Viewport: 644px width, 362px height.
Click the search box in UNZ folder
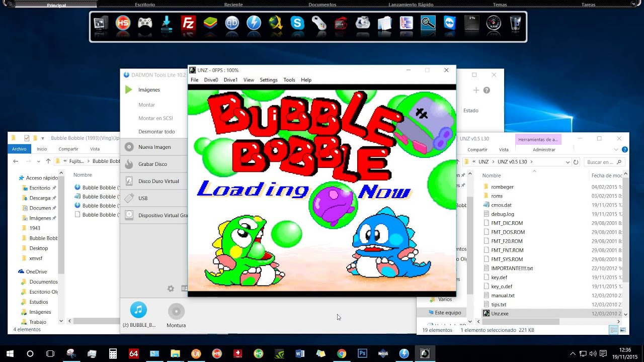604,162
